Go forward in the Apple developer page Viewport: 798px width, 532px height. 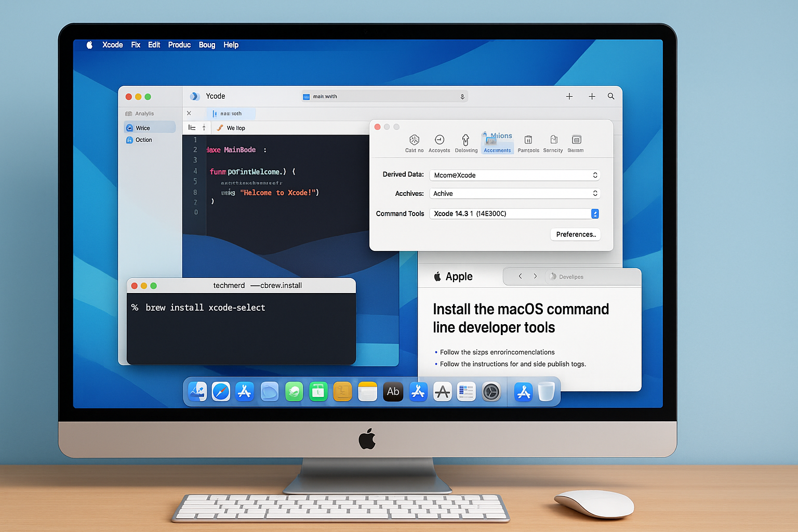pyautogui.click(x=535, y=276)
